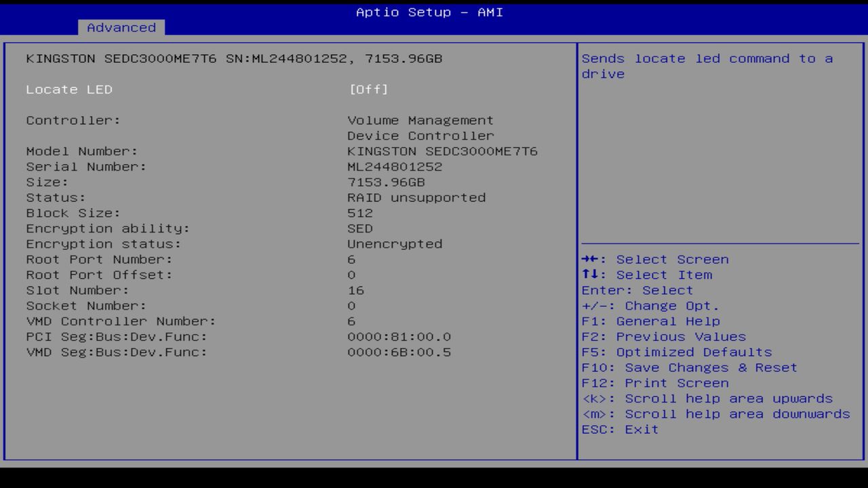Screen dimensions: 868x488
Task: Click the Serial Number ML244801252 value
Action: (394, 166)
